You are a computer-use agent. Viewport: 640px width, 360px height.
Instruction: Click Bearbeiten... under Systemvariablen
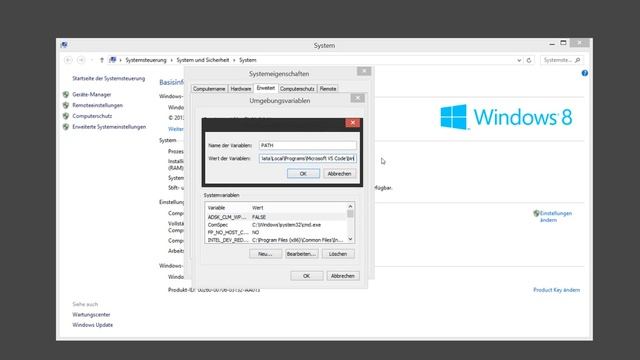[301, 254]
